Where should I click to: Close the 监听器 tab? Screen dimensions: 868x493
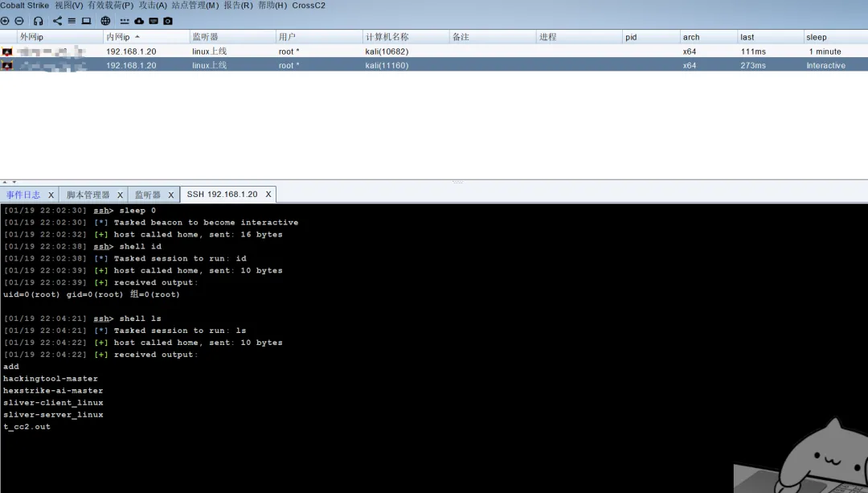pyautogui.click(x=171, y=195)
